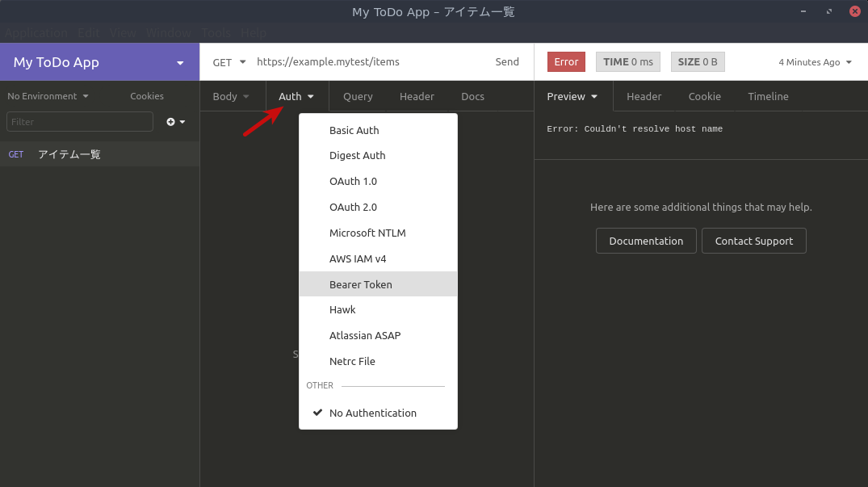This screenshot has width=868, height=487.
Task: Open the caret menu next to the plus icon
Action: click(x=182, y=123)
